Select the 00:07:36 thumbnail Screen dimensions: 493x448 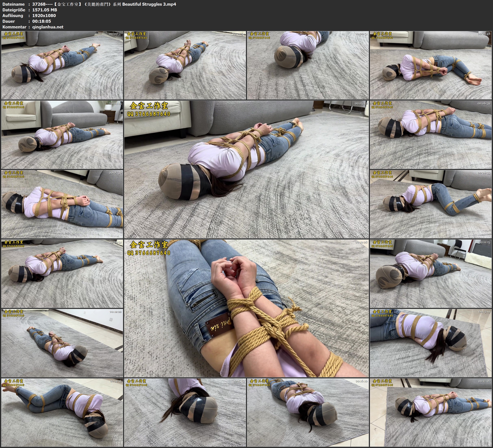point(62,204)
